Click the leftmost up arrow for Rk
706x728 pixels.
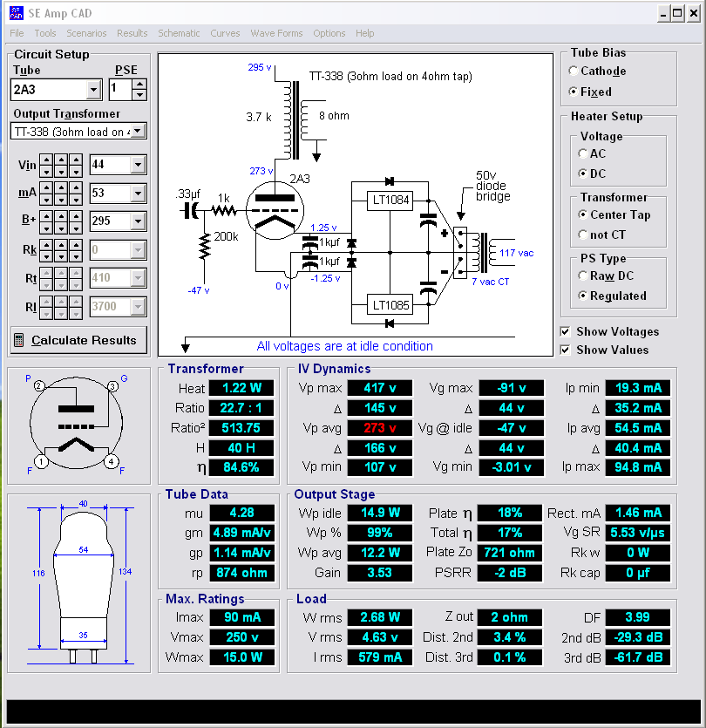[x=46, y=245]
